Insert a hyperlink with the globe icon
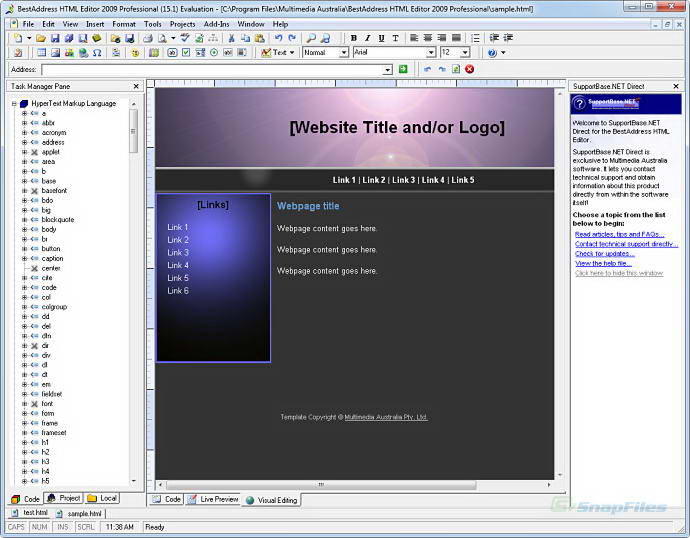 point(83,53)
